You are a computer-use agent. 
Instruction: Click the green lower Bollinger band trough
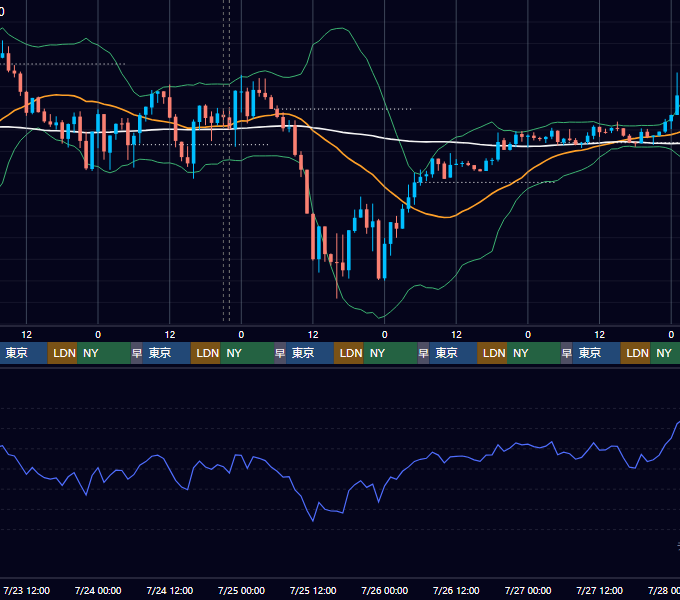coord(380,317)
